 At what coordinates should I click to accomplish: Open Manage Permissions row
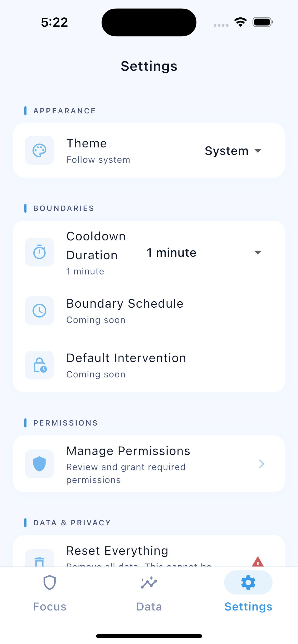149,464
